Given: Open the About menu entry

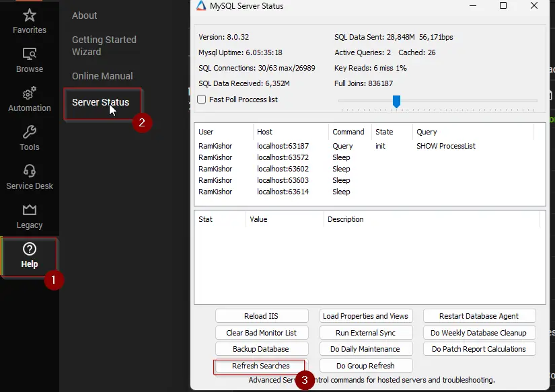Looking at the screenshot, I should click(84, 15).
